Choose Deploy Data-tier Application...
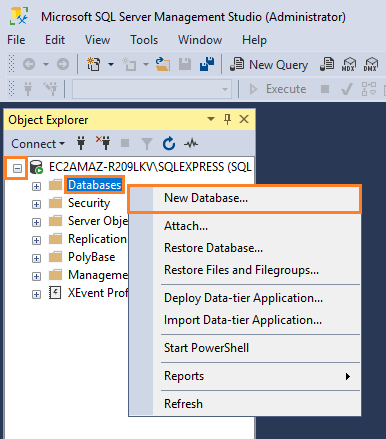 pyautogui.click(x=245, y=298)
